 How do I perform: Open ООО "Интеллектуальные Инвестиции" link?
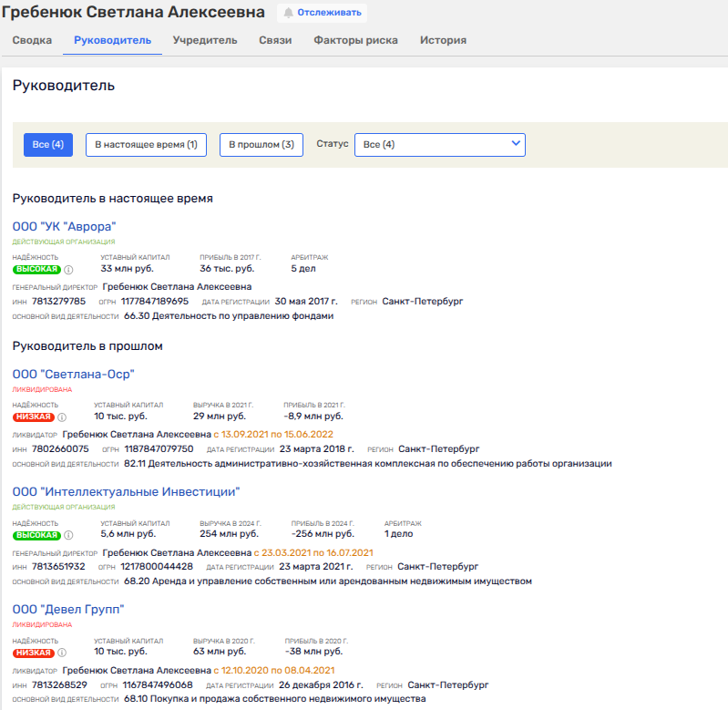(x=126, y=491)
